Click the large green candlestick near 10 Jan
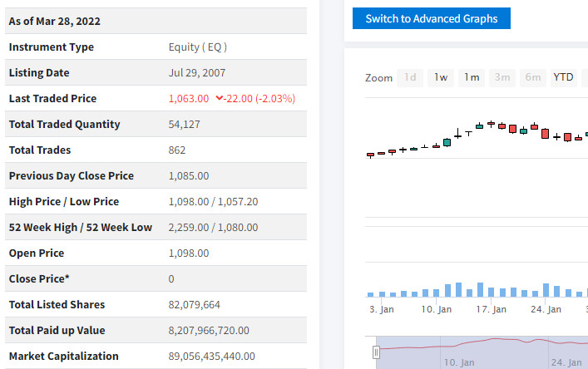588x369 pixels. (x=447, y=142)
